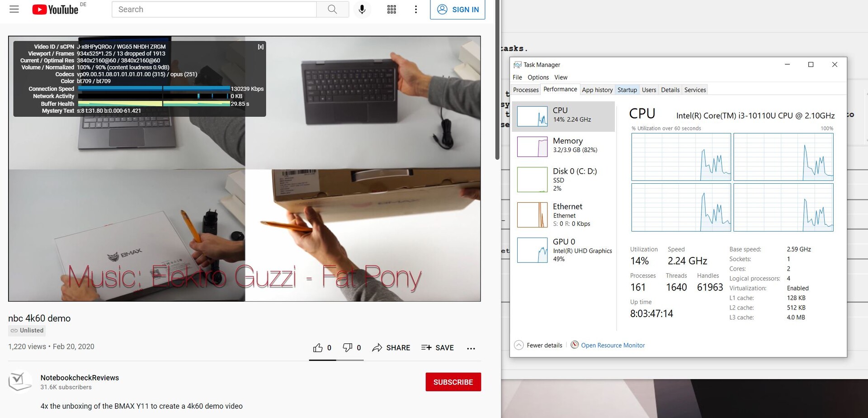Screen dimensions: 868x418
Task: Select the Memory graph thumbnail in sidebar
Action: coord(532,147)
